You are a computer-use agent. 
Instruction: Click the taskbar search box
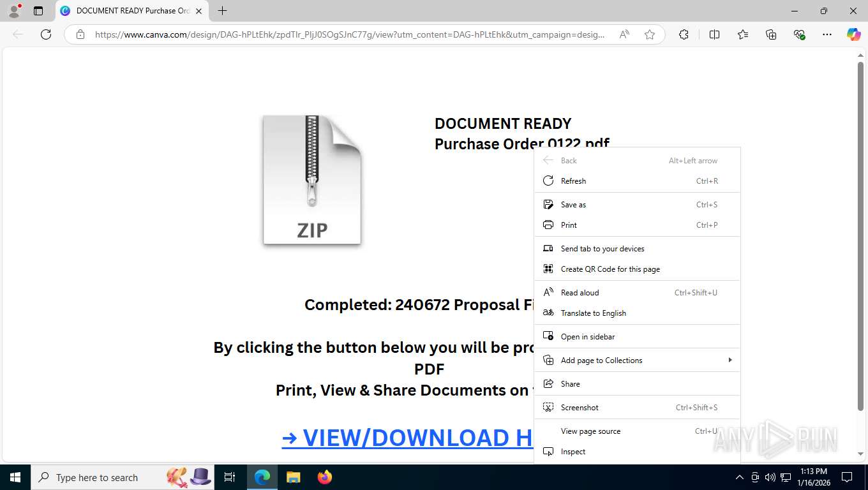(123, 477)
